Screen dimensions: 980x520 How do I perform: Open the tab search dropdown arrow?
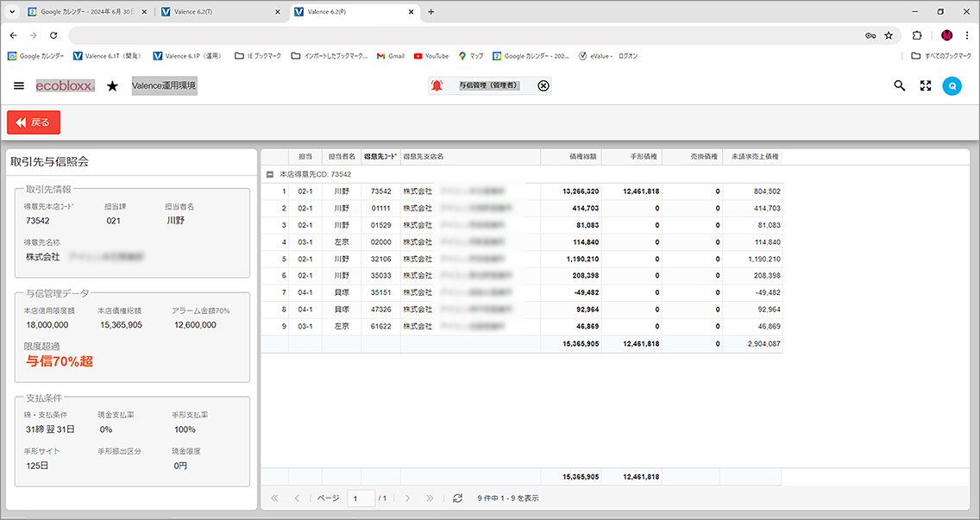click(x=12, y=12)
